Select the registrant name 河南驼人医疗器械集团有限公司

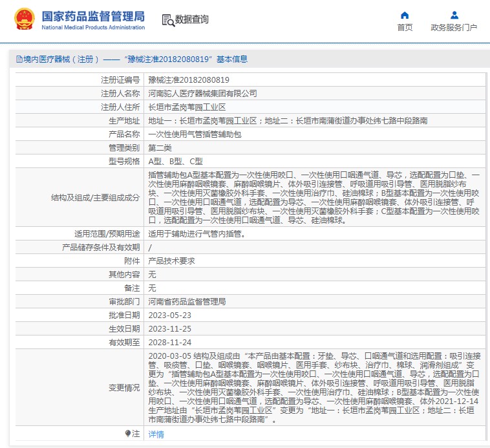202,94
